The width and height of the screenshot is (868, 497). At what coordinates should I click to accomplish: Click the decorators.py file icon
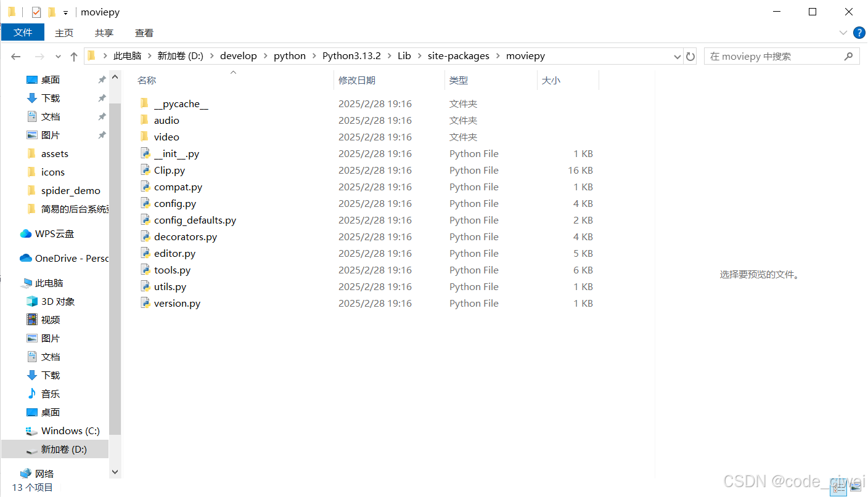(145, 236)
